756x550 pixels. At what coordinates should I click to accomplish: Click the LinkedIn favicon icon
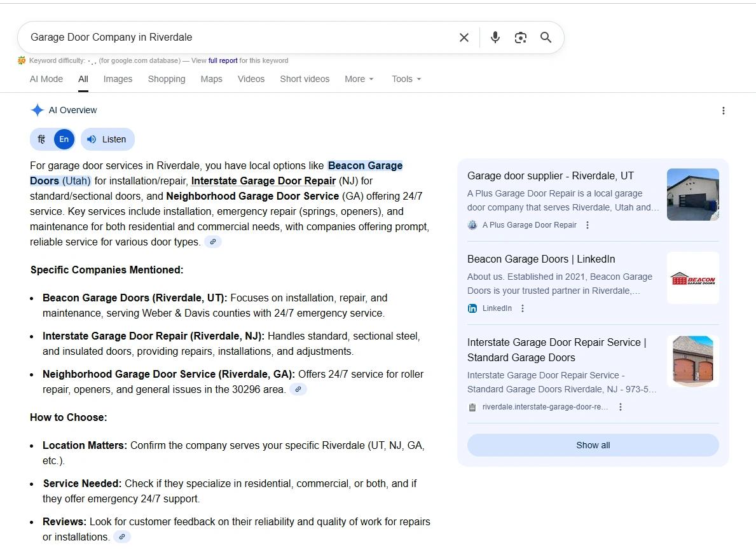coord(472,308)
